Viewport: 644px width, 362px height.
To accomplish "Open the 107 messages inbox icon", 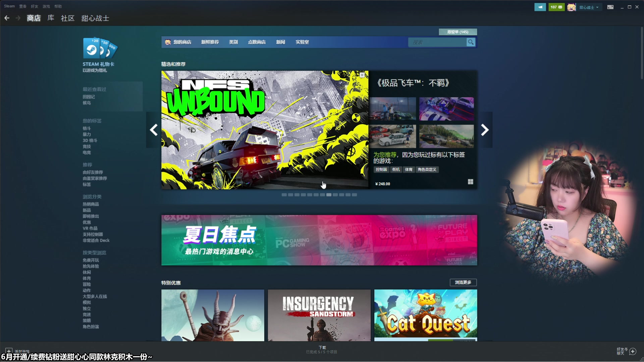I will 556,7.
